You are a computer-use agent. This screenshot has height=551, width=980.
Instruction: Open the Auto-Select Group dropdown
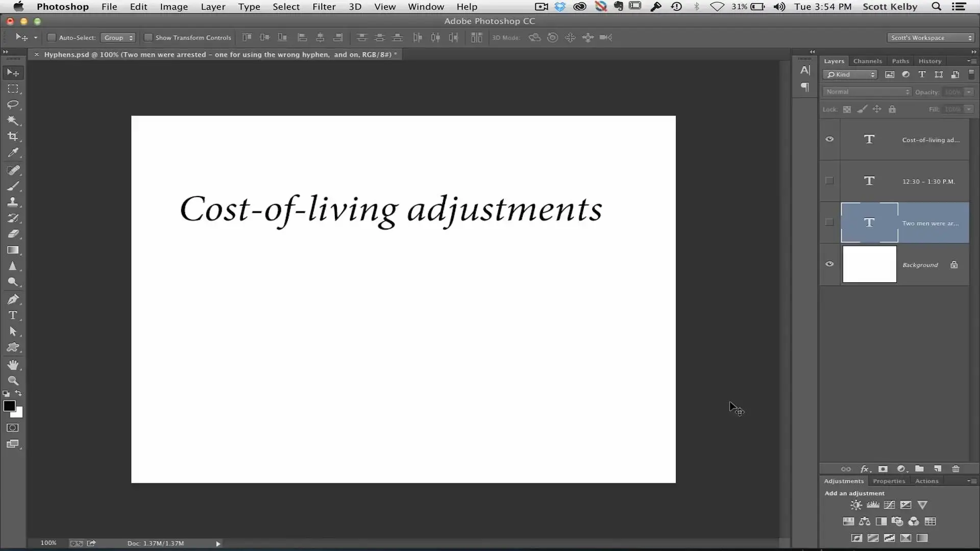(x=118, y=37)
